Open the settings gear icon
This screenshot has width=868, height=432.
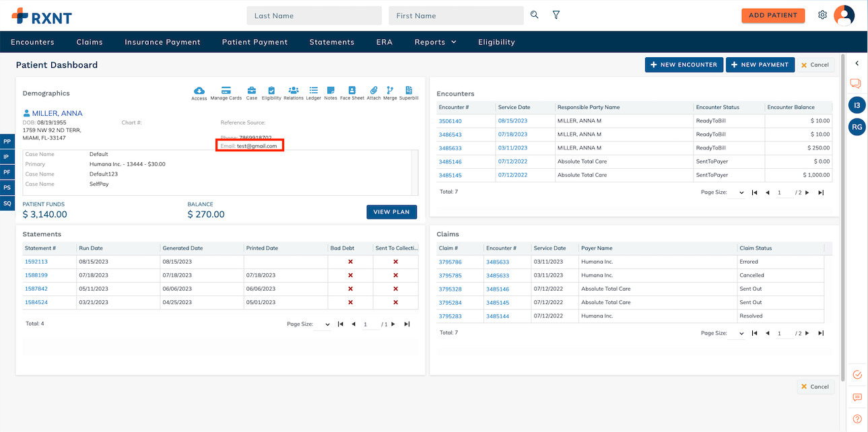[x=822, y=15]
